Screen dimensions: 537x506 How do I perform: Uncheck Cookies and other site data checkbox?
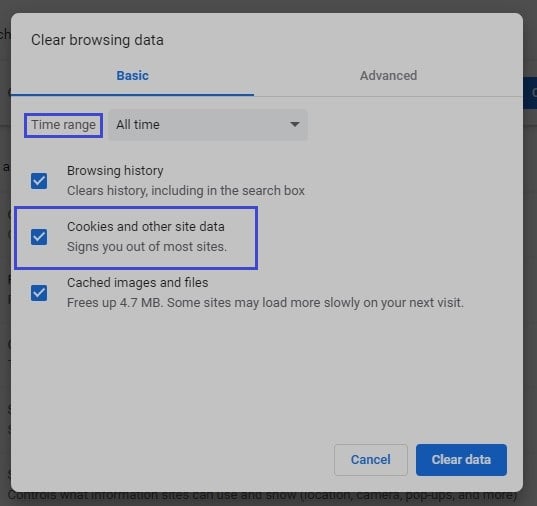click(39, 237)
